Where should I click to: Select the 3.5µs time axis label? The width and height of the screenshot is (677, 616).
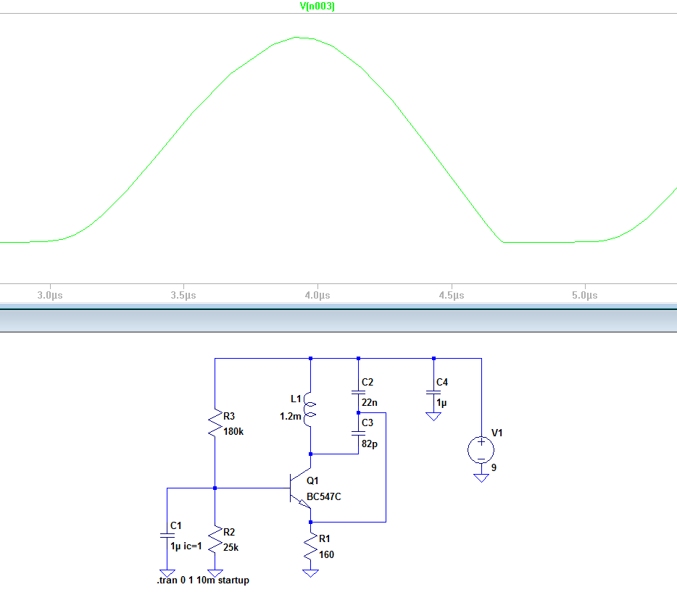point(183,295)
